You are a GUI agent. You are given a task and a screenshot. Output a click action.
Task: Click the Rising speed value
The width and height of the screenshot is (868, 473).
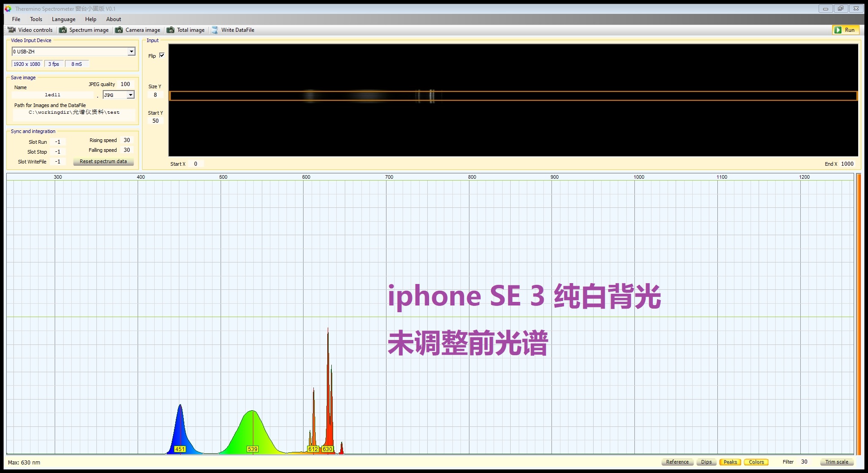[127, 140]
